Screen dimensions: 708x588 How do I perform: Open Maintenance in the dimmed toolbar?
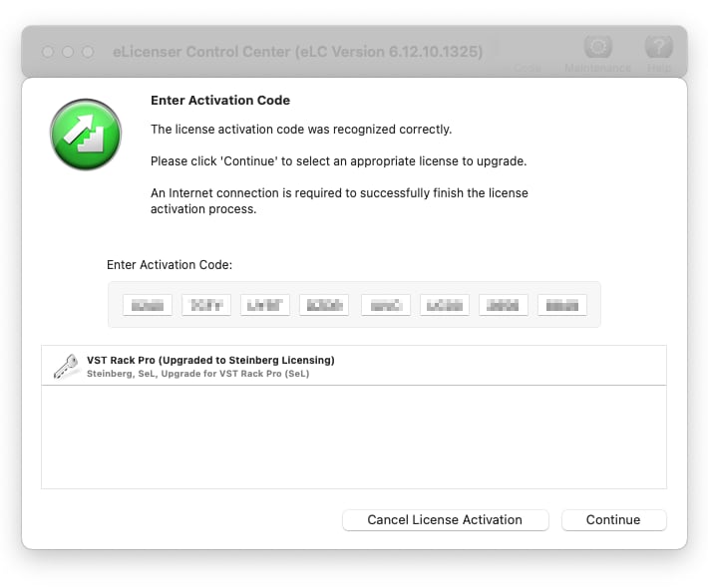tap(598, 55)
